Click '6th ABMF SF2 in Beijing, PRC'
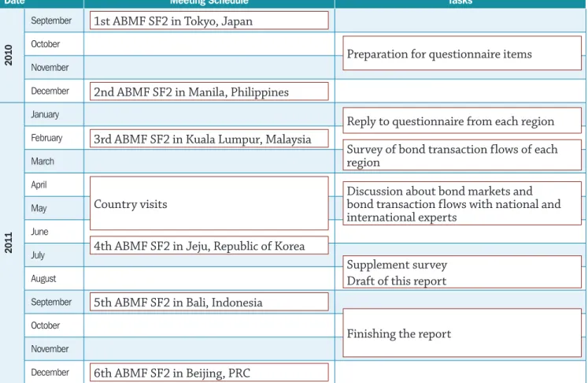 click(x=209, y=373)
